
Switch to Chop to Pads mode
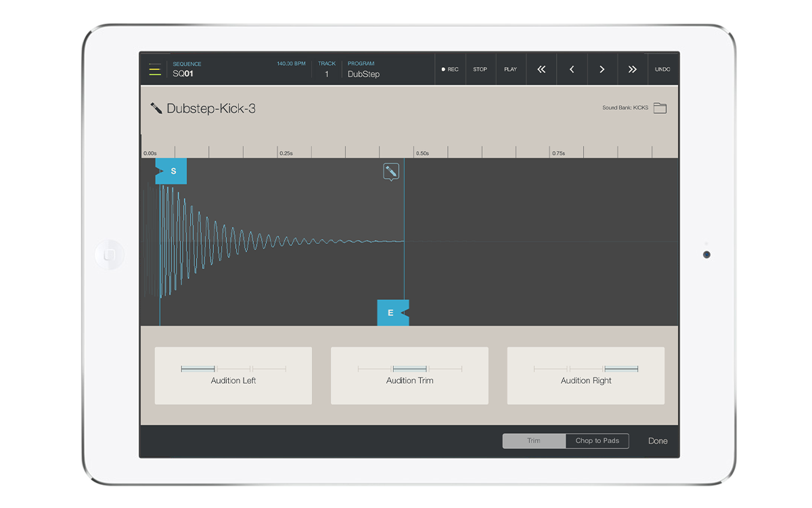pyautogui.click(x=597, y=441)
